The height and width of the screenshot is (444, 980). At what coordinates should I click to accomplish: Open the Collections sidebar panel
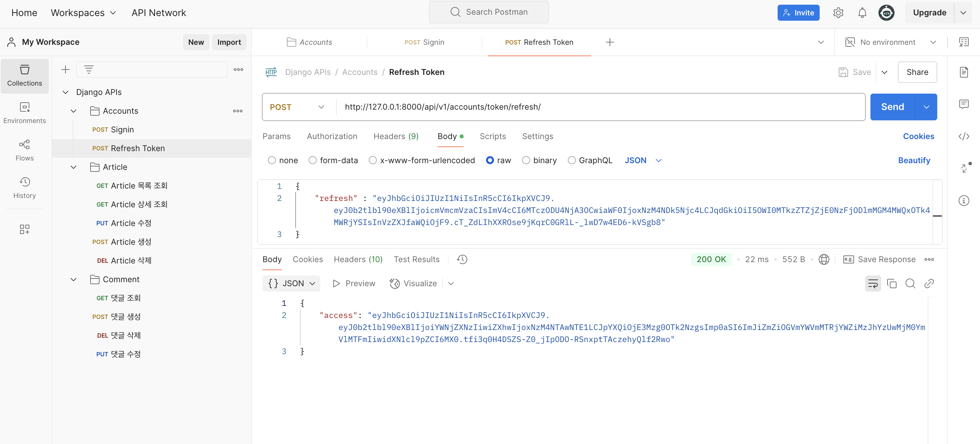tap(24, 76)
